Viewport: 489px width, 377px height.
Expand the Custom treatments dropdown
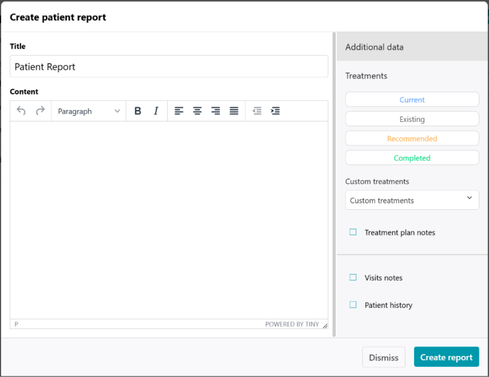pyautogui.click(x=412, y=200)
